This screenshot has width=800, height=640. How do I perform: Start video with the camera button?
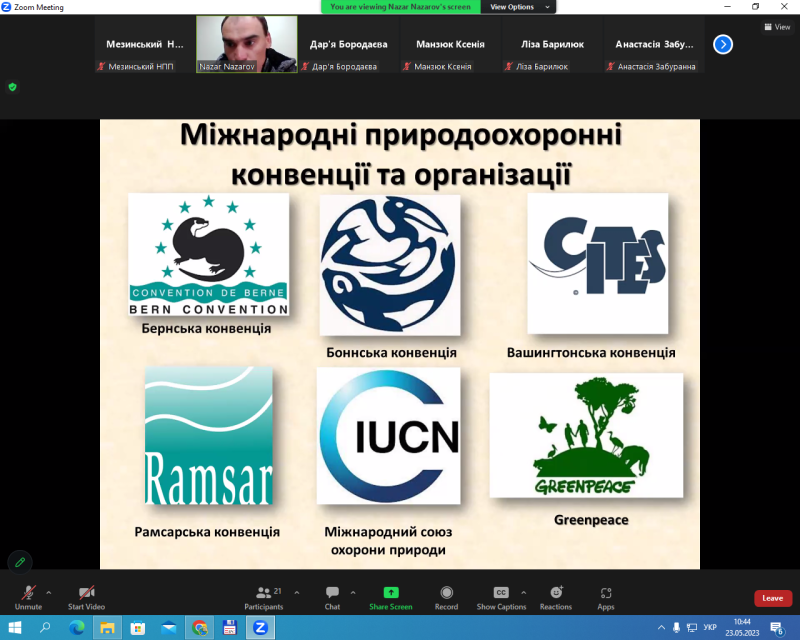tap(86, 596)
